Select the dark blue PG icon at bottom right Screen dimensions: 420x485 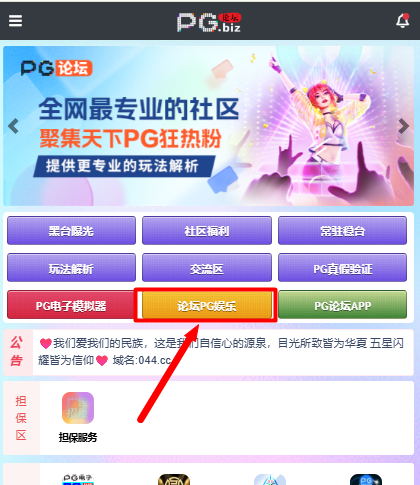tap(366, 479)
